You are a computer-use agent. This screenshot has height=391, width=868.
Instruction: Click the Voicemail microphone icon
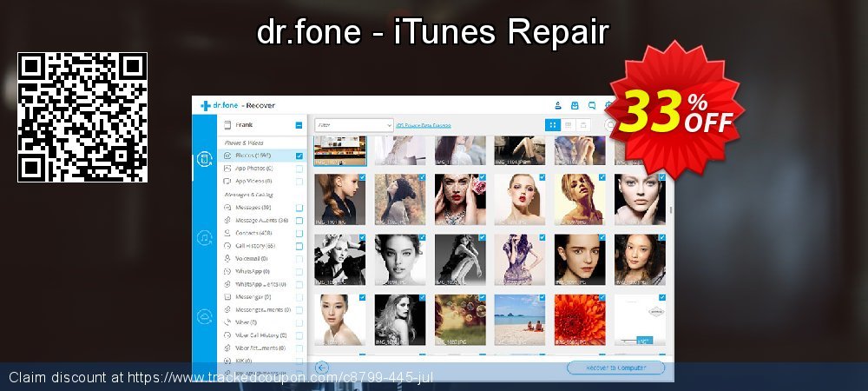pyautogui.click(x=227, y=259)
